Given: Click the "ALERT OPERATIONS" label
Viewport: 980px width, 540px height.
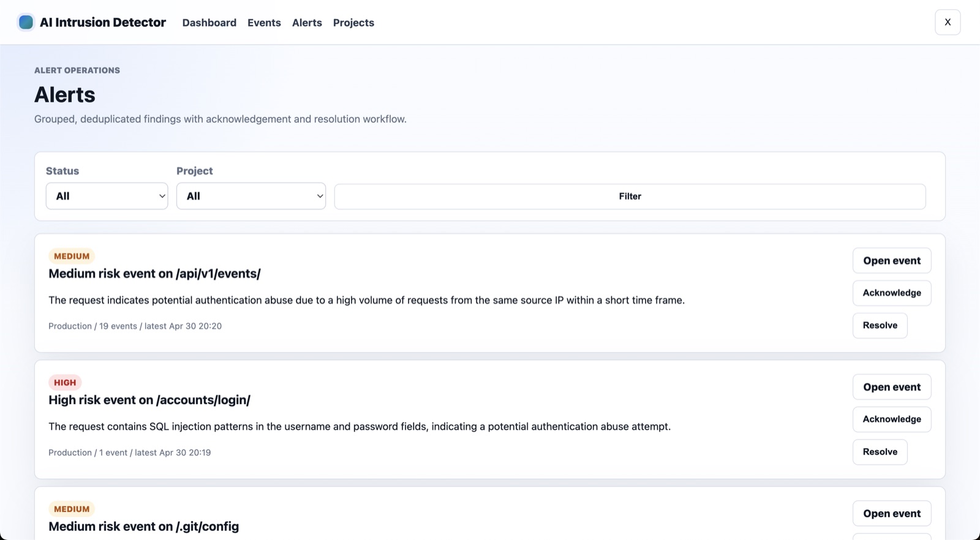Looking at the screenshot, I should [77, 70].
